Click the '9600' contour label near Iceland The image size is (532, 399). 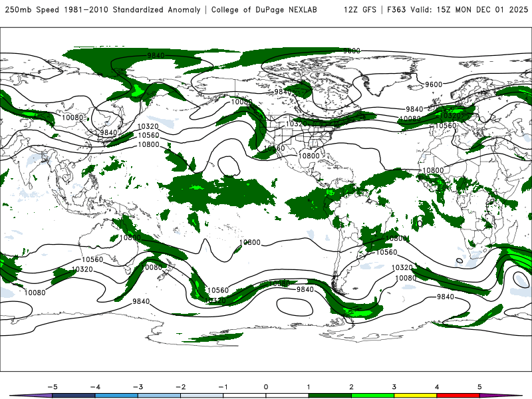coord(434,84)
